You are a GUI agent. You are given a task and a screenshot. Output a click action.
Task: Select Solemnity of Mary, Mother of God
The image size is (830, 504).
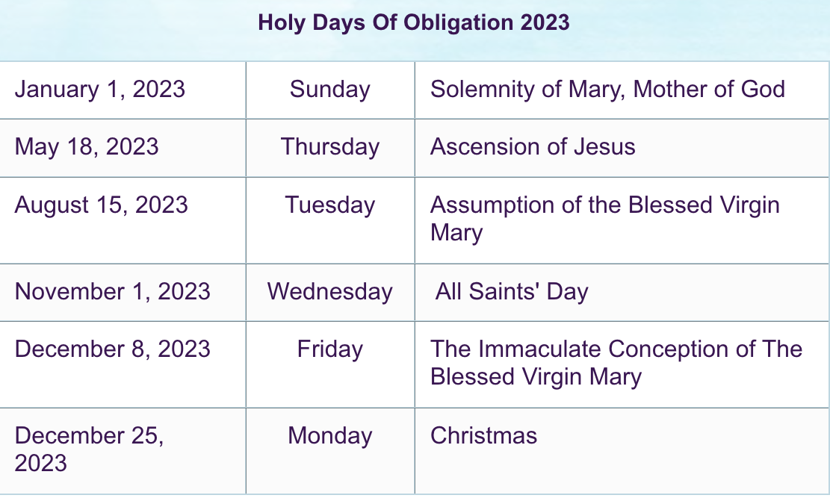[x=607, y=90]
